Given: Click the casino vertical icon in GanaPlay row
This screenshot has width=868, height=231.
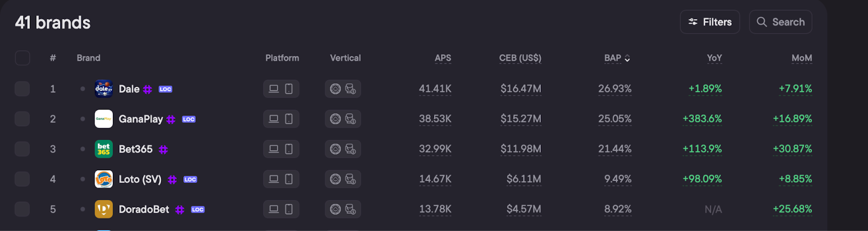Looking at the screenshot, I should point(350,119).
